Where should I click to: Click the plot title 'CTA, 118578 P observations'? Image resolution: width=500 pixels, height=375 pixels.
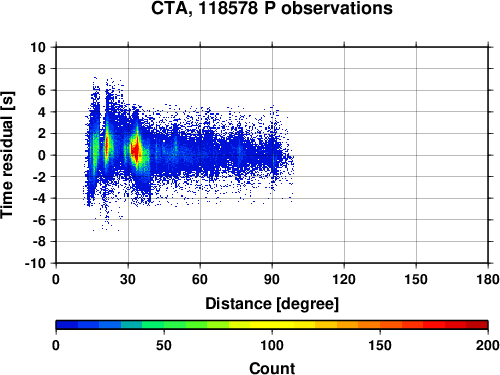[272, 8]
